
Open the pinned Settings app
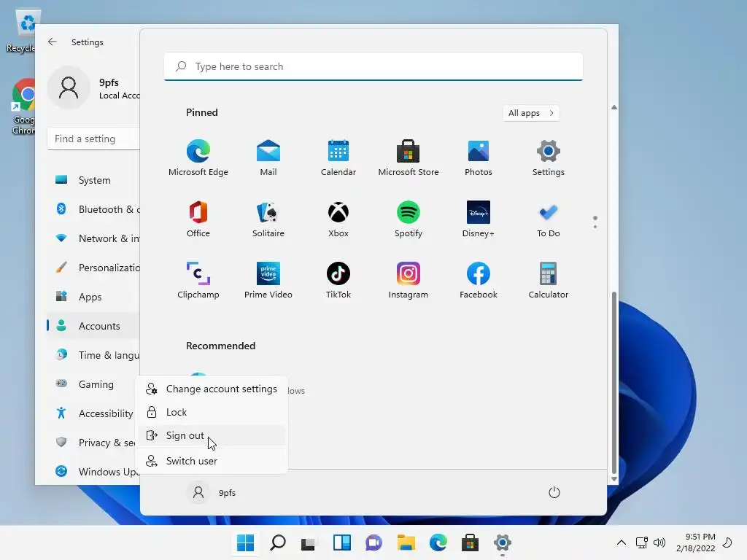point(549,157)
